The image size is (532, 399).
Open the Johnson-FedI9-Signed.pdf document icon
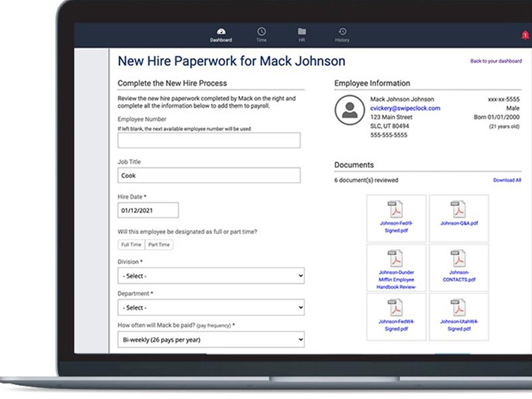(x=396, y=213)
